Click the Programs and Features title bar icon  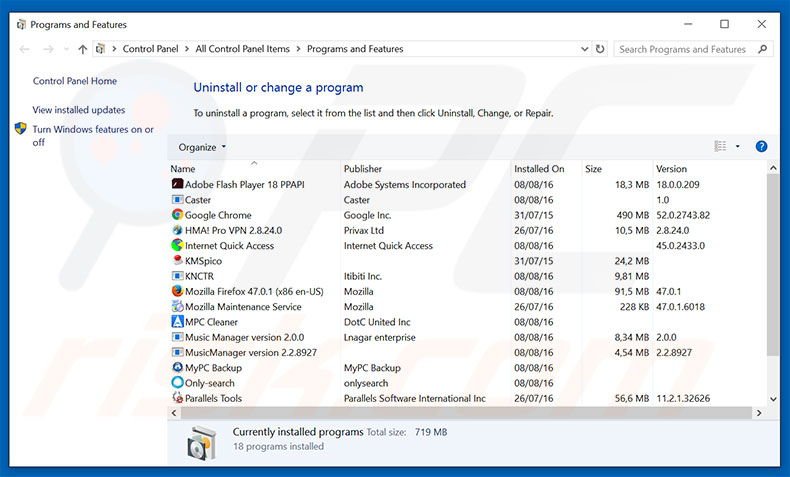(x=21, y=25)
